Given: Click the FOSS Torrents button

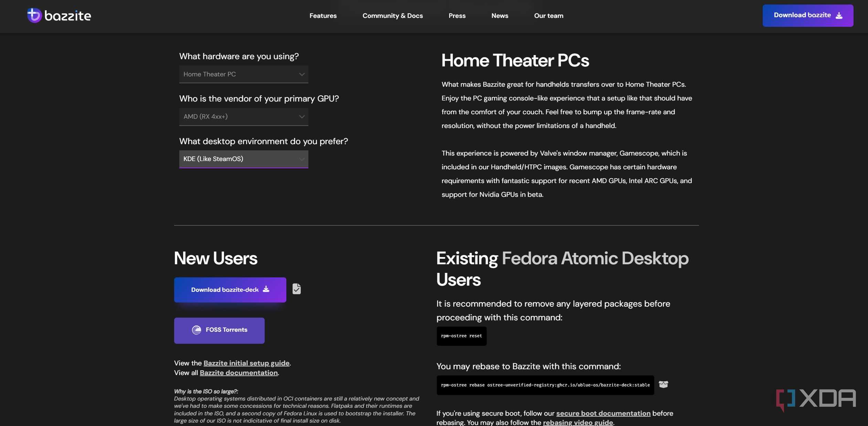Looking at the screenshot, I should tap(219, 330).
